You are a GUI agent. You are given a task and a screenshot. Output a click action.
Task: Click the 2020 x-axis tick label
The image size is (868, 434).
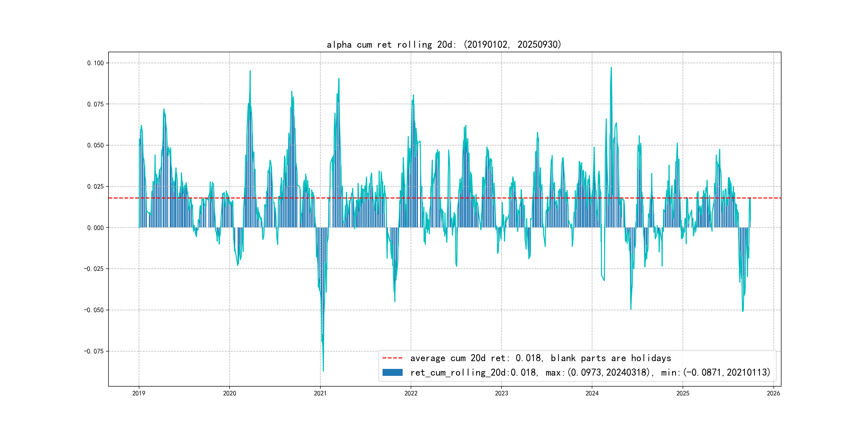[230, 393]
